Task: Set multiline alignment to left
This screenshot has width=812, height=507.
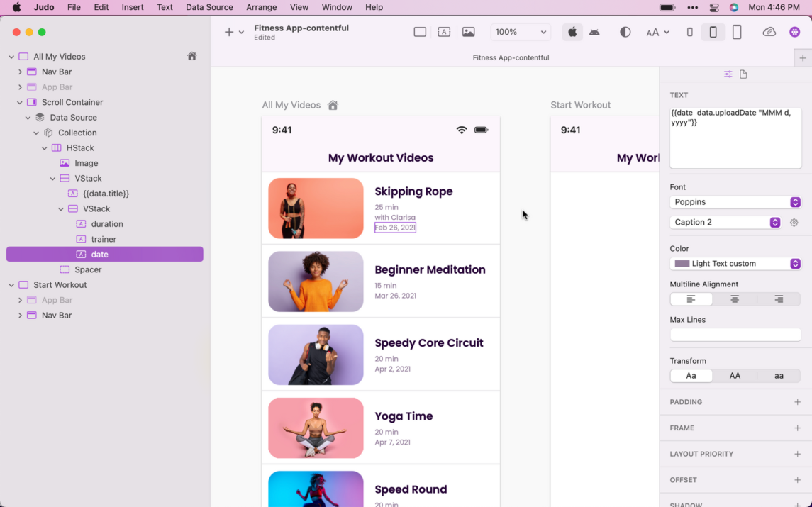Action: coord(691,299)
